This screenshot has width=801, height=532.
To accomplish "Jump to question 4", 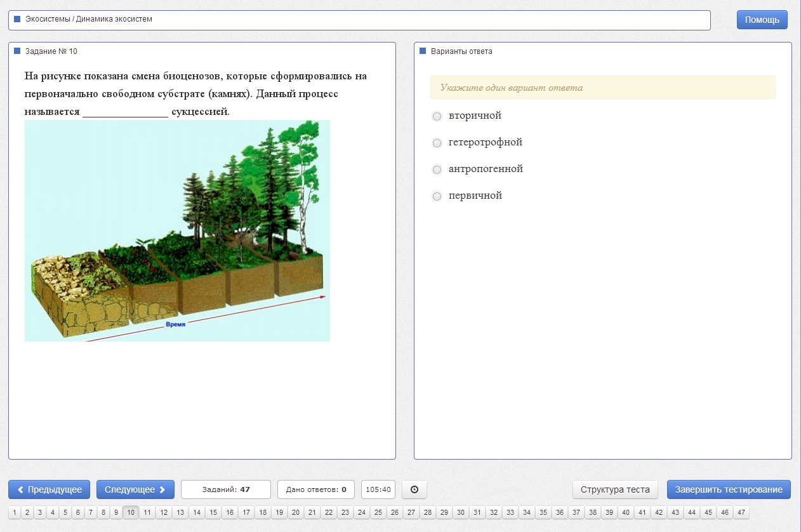I will (x=53, y=512).
